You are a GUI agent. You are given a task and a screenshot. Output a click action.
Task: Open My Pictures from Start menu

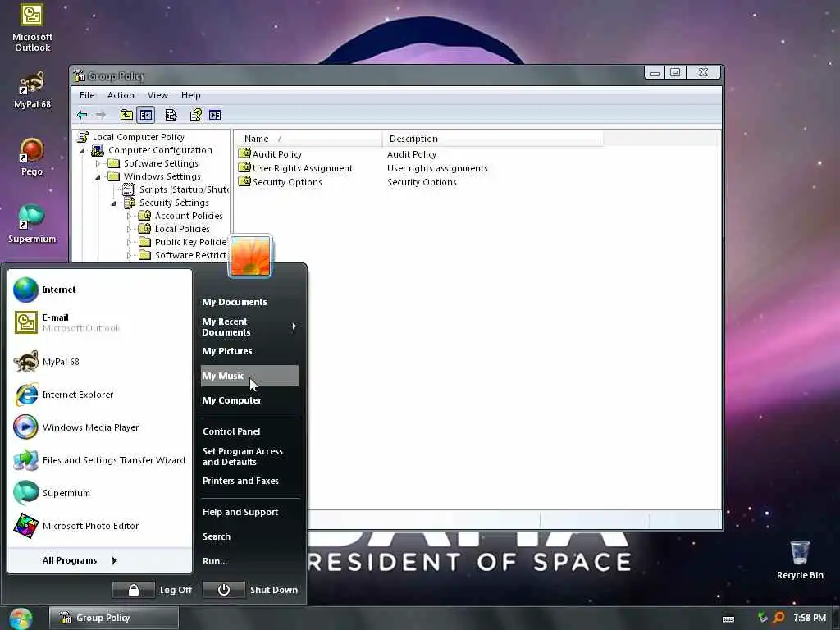(249, 351)
